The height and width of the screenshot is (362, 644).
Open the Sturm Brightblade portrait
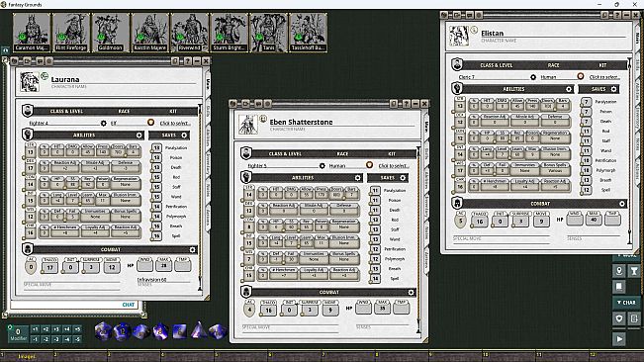(229, 33)
